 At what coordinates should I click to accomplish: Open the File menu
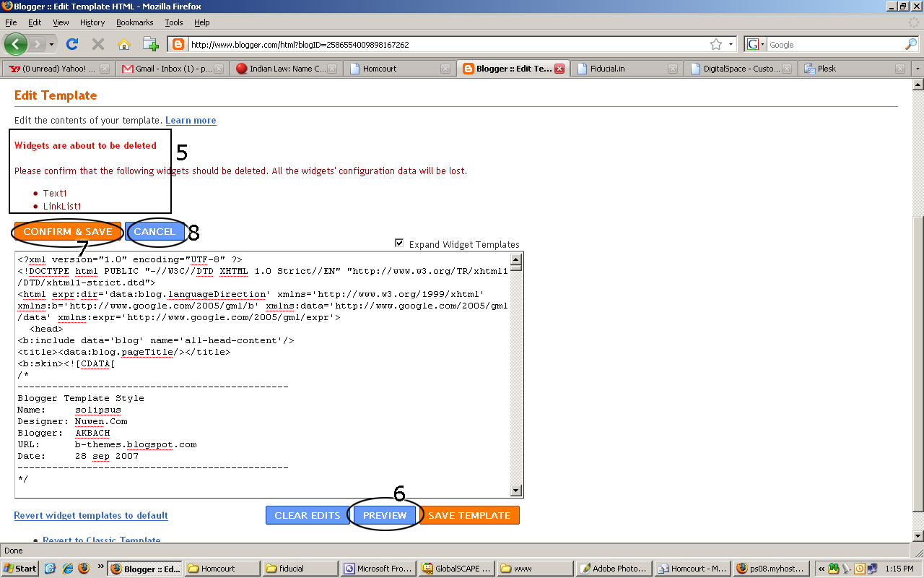11,22
